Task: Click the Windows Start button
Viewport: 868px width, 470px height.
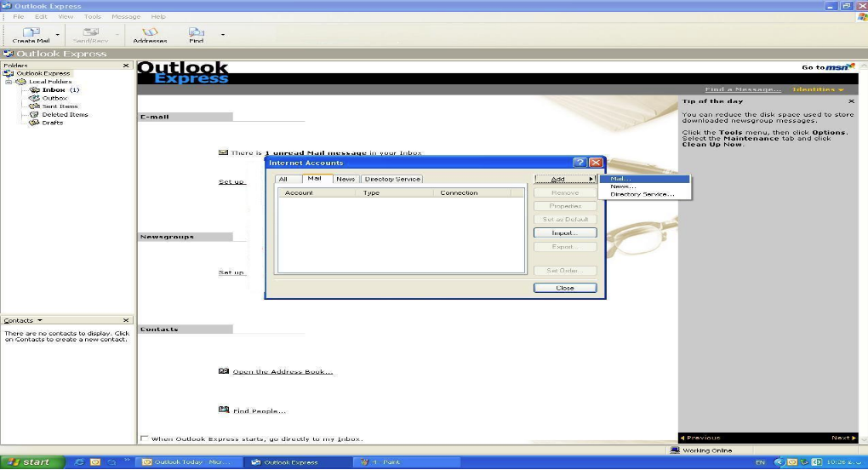Action: click(x=32, y=461)
